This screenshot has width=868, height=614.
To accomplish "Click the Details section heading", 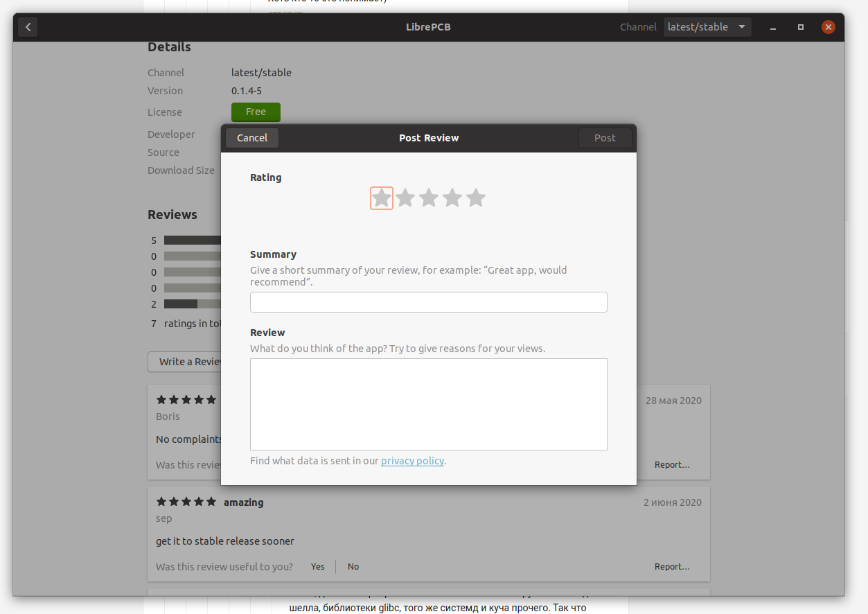I will tap(169, 47).
